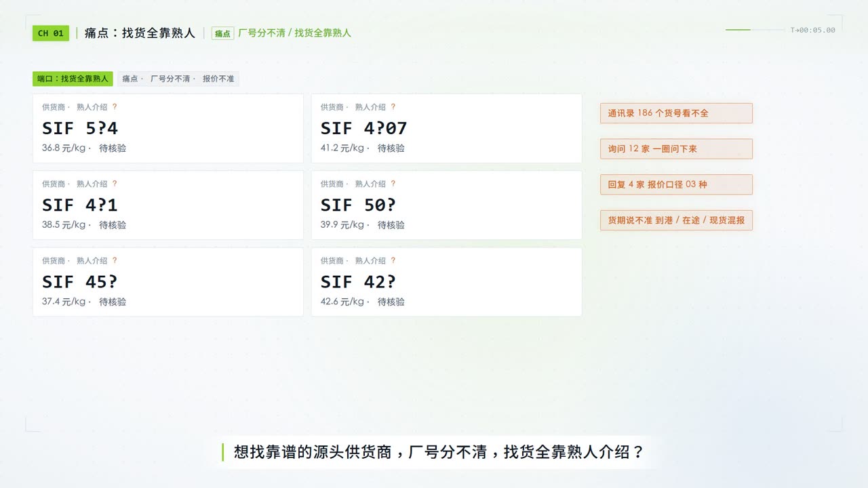Click 待核验 on the SIF 4?07 card
Screen dimensions: 868x488
[x=391, y=148]
